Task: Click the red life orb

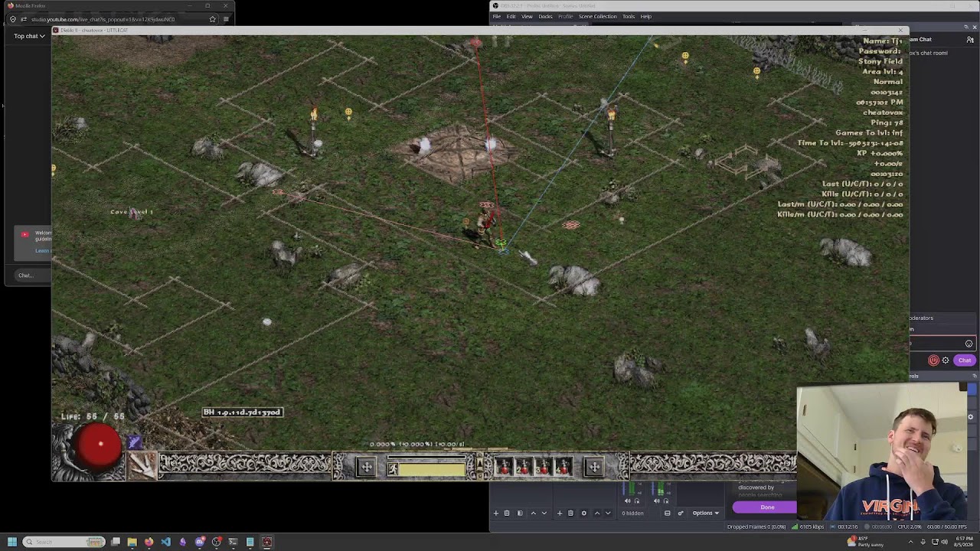Action: coord(100,445)
